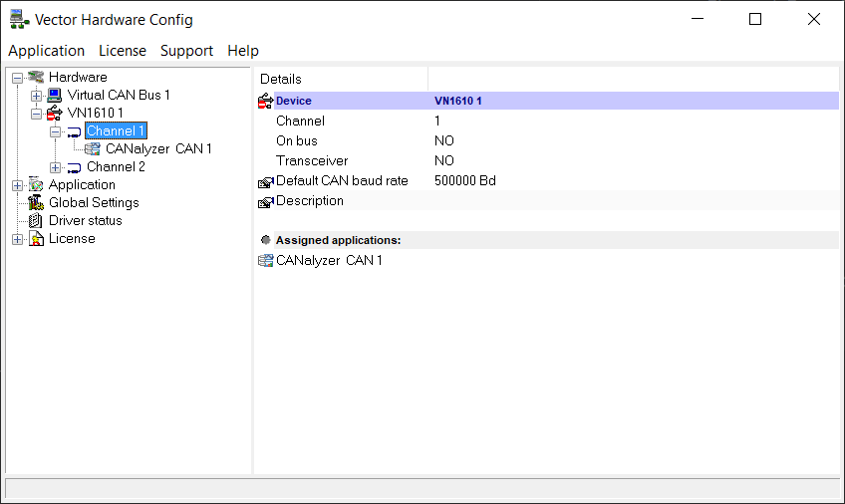Screen dimensions: 845x504
Task: Maximize the Vector Hardware Config window
Action: coord(755,19)
